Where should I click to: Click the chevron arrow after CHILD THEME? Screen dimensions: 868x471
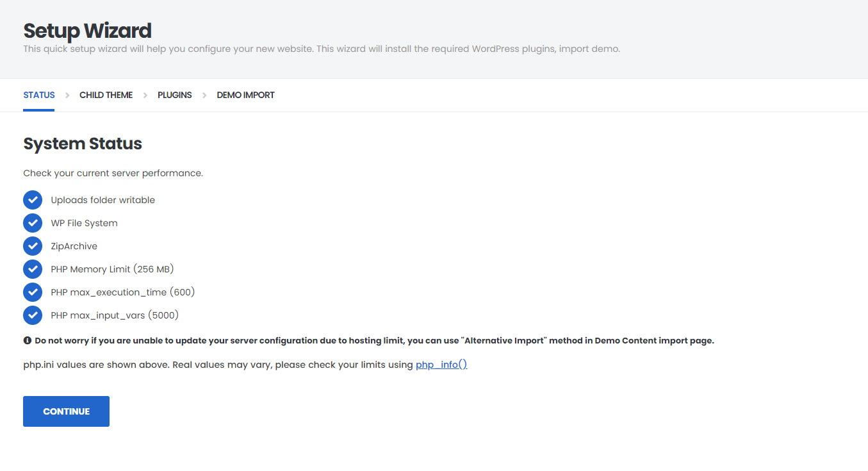(145, 95)
